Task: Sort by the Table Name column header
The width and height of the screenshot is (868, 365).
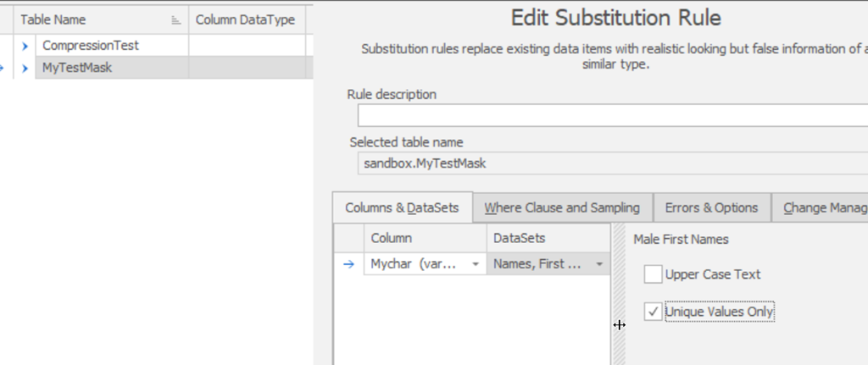Action: [x=85, y=19]
